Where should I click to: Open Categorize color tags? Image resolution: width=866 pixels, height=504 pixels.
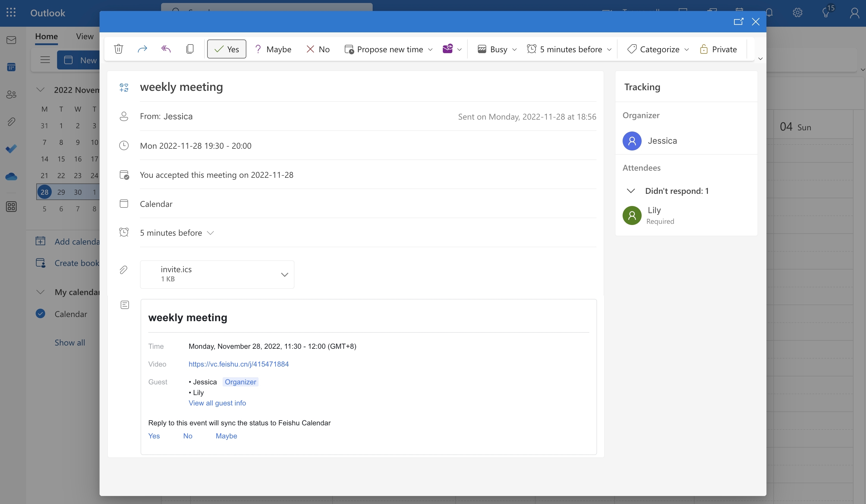[x=657, y=49]
